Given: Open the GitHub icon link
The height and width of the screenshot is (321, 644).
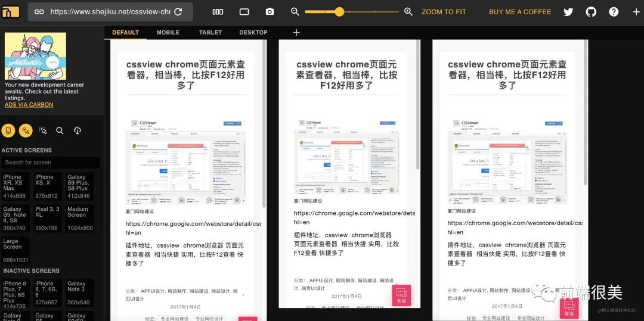Looking at the screenshot, I should click(x=591, y=12).
